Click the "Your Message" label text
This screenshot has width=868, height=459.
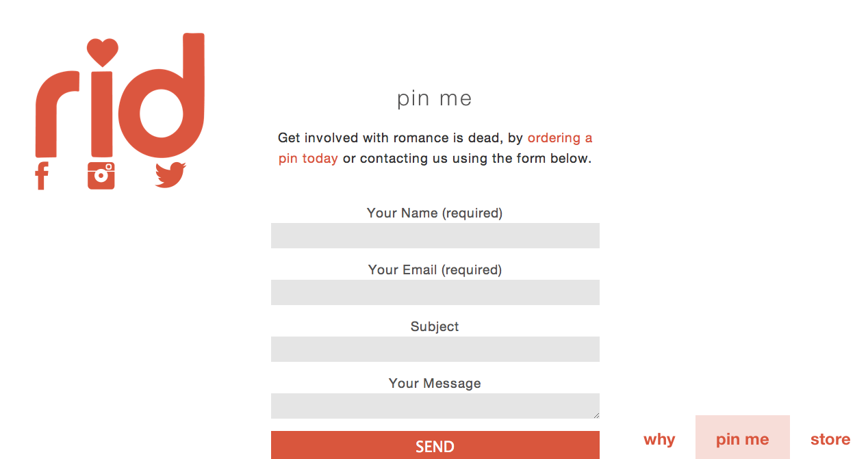435,383
